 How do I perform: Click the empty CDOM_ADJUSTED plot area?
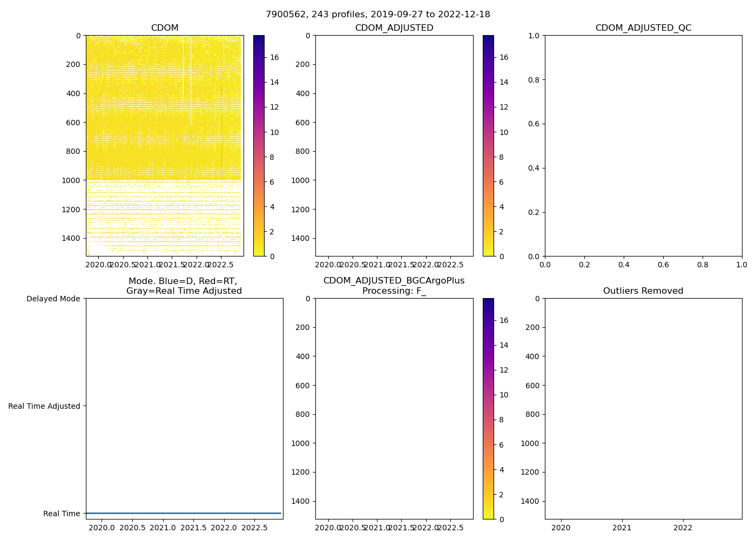(x=394, y=146)
